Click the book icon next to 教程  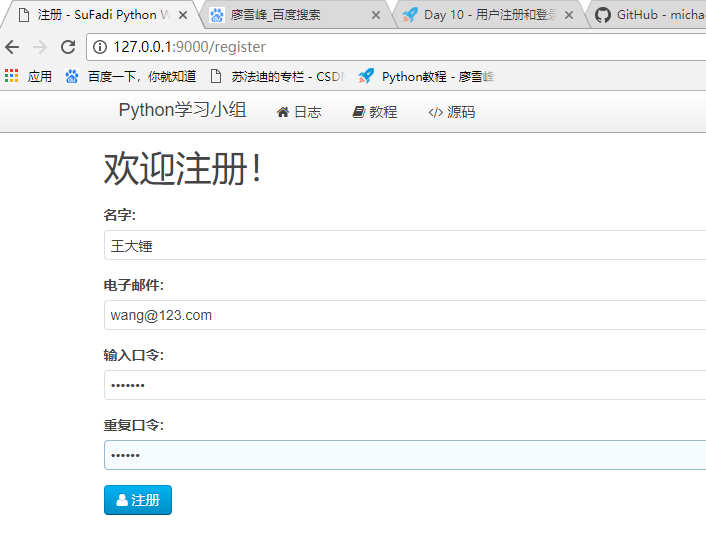pos(358,112)
